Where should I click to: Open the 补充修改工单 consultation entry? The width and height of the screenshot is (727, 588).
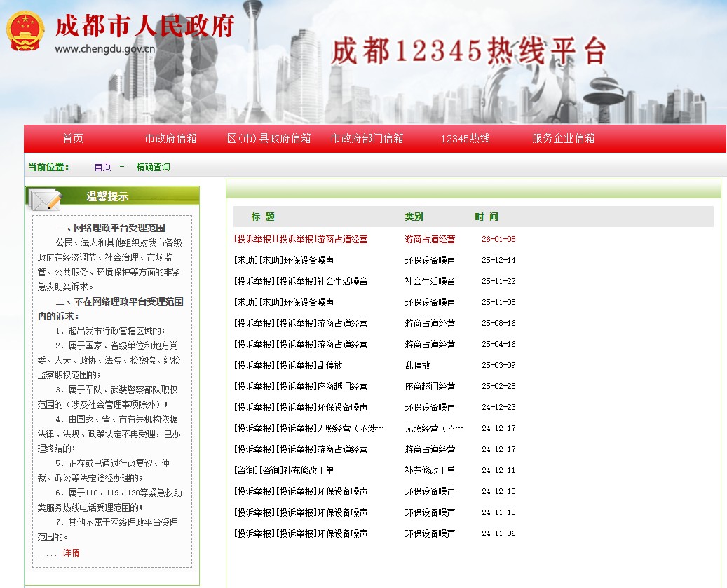pyautogui.click(x=284, y=470)
